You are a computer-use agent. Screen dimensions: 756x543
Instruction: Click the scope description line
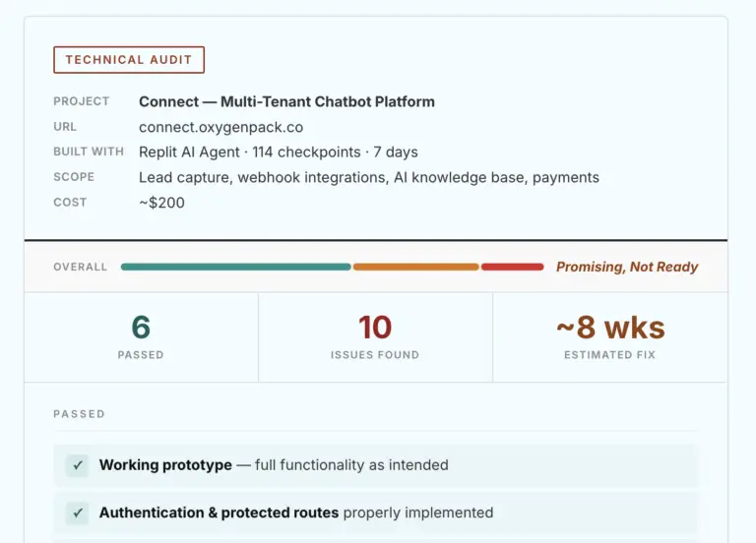coord(368,178)
